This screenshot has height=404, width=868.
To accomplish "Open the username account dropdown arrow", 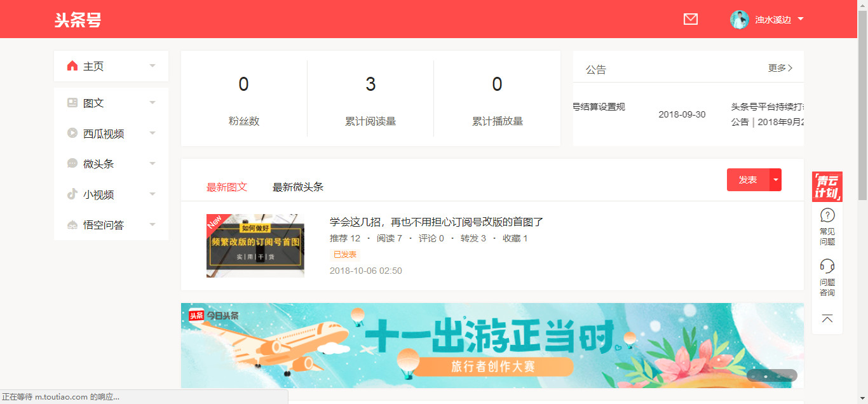I will (801, 19).
